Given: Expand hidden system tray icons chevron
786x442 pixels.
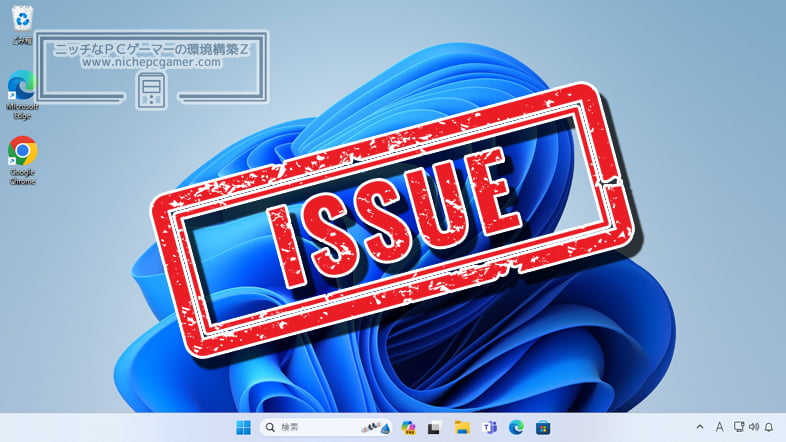Looking at the screenshot, I should coord(700,427).
